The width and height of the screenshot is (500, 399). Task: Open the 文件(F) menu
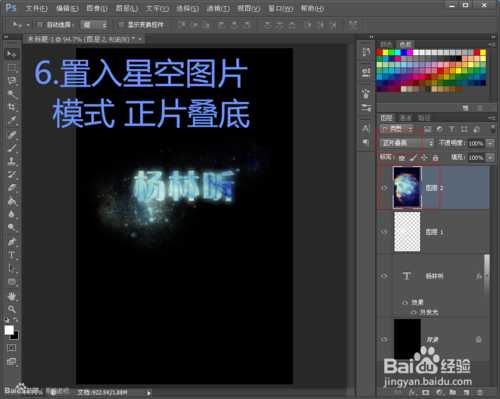(36, 8)
